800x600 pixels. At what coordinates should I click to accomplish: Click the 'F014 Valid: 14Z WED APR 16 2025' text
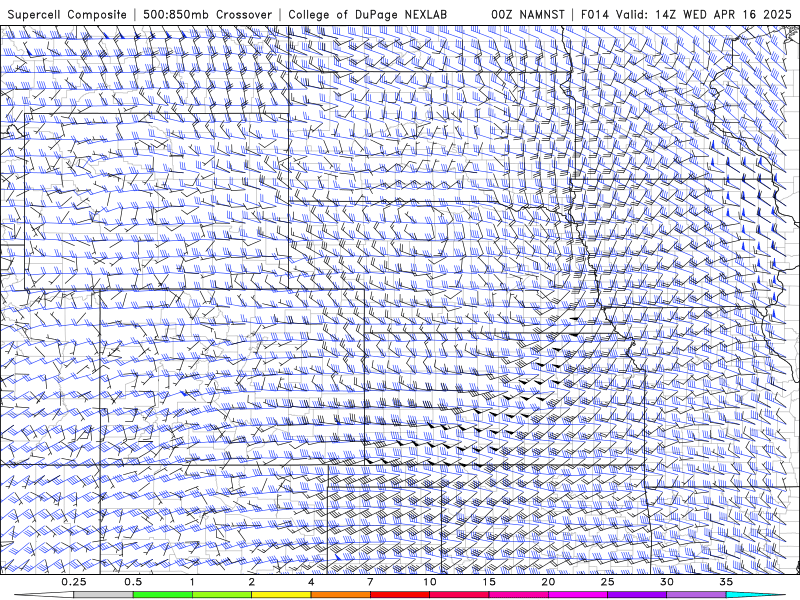687,14
